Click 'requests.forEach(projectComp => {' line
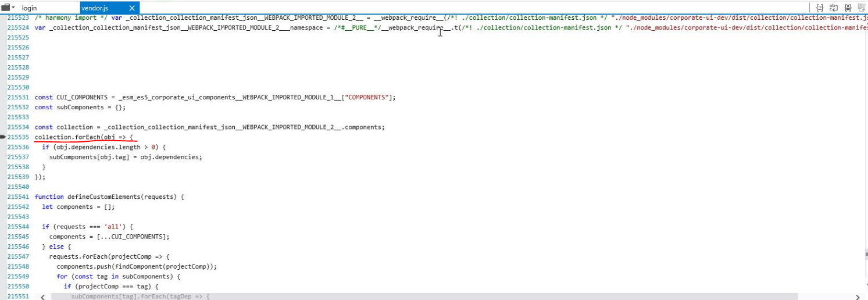The width and height of the screenshot is (868, 300). coord(109,256)
